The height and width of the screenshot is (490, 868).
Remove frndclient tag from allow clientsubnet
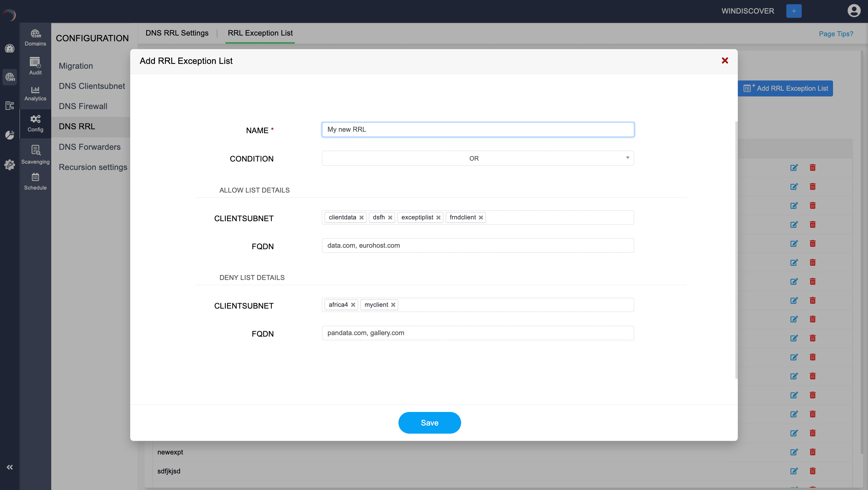click(481, 217)
